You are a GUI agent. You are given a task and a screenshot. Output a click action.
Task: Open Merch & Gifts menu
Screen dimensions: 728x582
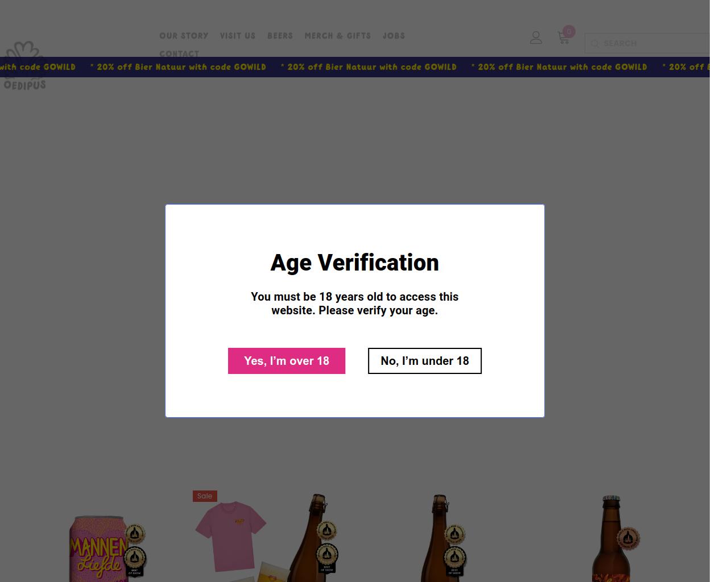tap(338, 36)
